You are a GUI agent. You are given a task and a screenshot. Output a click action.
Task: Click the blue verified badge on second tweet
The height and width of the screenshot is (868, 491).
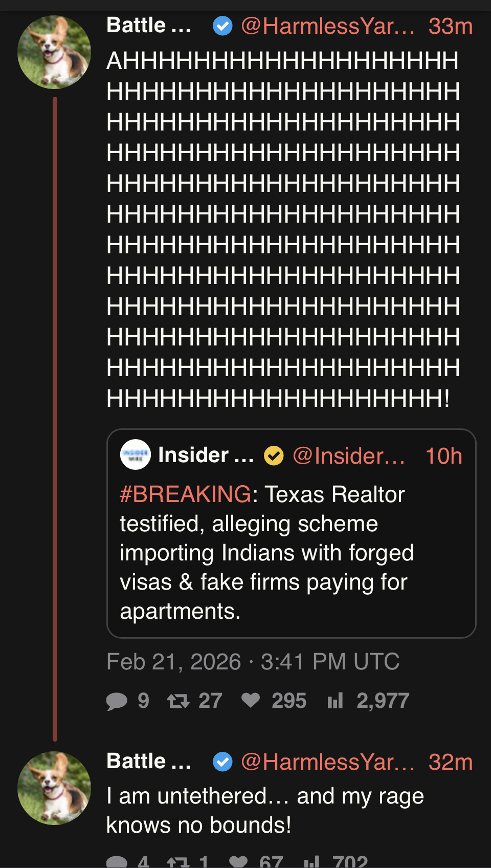pyautogui.click(x=222, y=762)
